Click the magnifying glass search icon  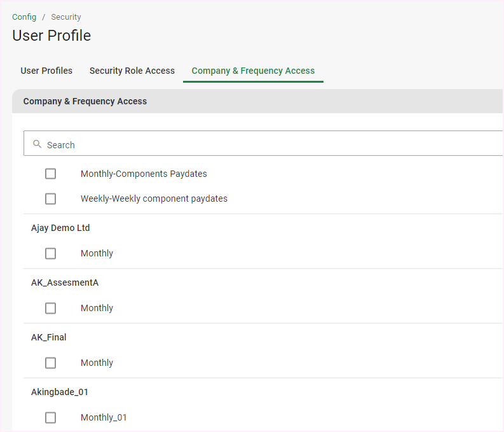point(37,144)
